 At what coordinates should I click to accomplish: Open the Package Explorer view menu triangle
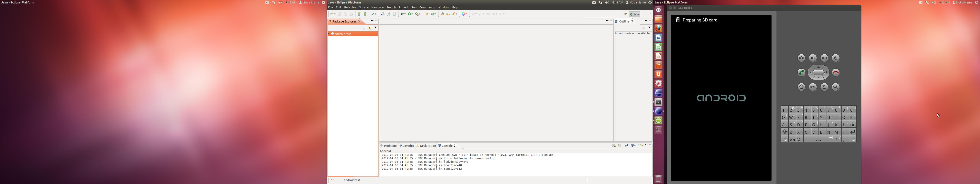click(x=375, y=27)
